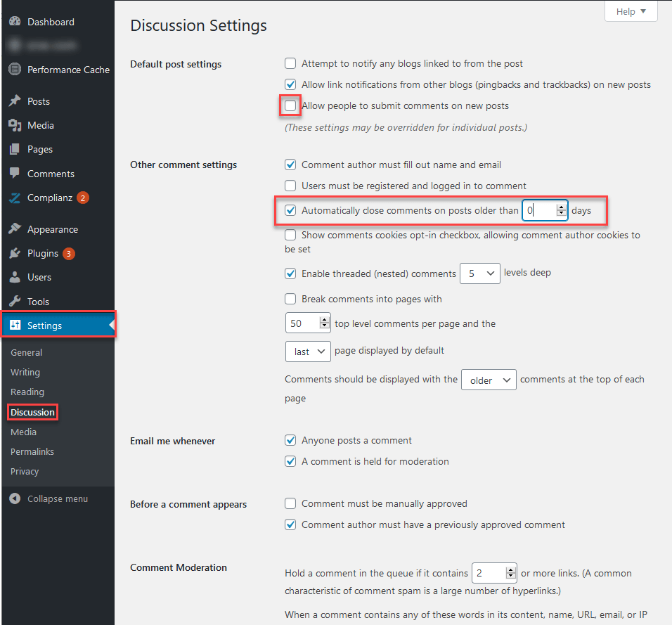Click the Media library icon in sidebar
Image resolution: width=672 pixels, height=625 pixels.
(15, 124)
